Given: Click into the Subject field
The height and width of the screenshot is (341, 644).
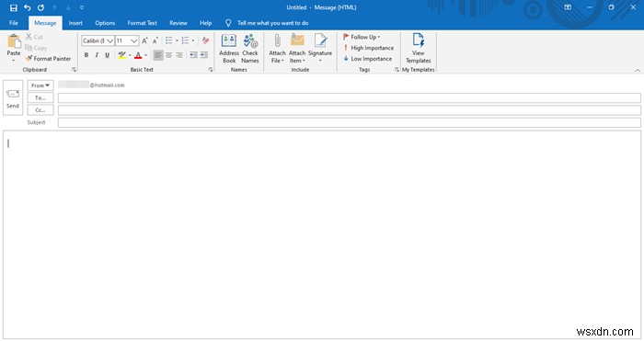Looking at the screenshot, I should click(x=349, y=122).
